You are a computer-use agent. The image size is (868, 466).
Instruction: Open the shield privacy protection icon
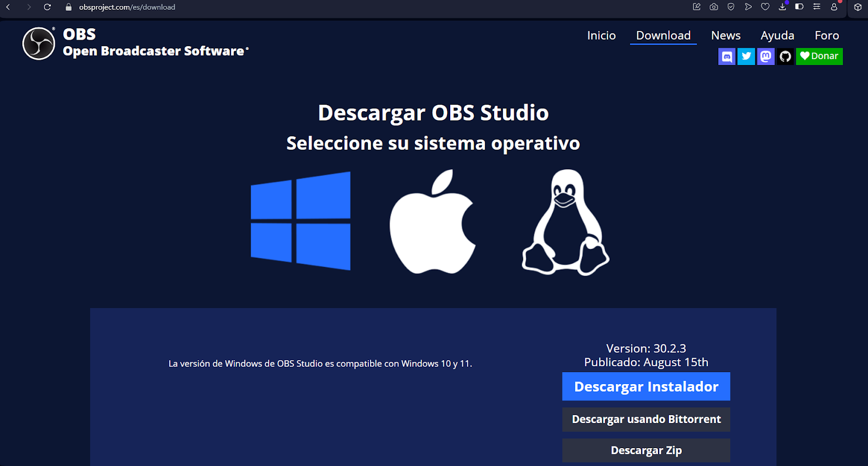731,7
